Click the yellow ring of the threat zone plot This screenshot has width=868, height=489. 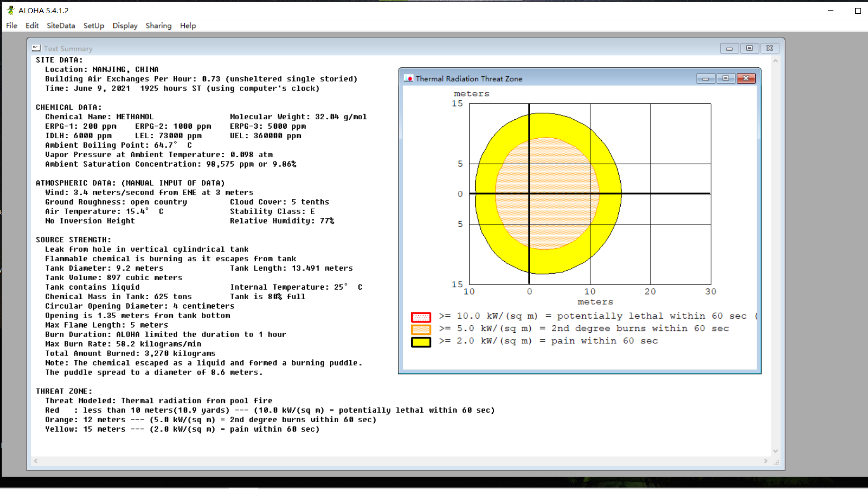point(610,194)
